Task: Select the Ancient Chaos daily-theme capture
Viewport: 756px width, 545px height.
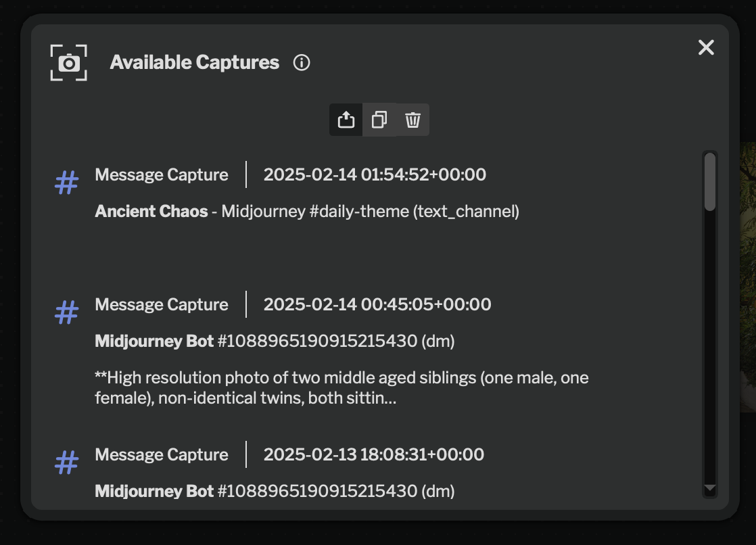Action: [x=307, y=211]
